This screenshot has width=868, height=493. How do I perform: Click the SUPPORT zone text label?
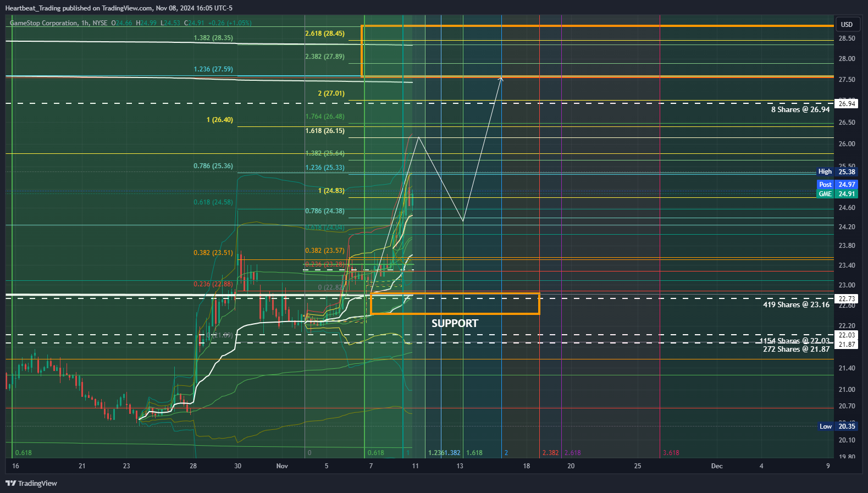455,323
